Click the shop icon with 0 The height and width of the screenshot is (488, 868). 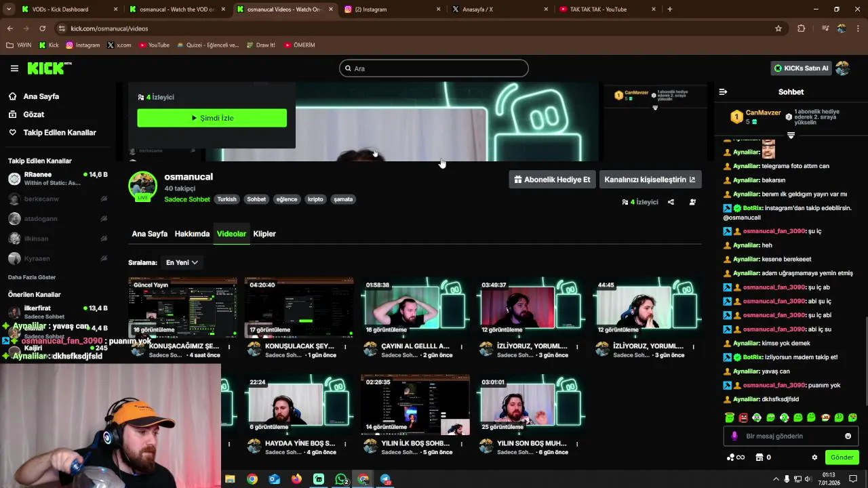point(763,457)
